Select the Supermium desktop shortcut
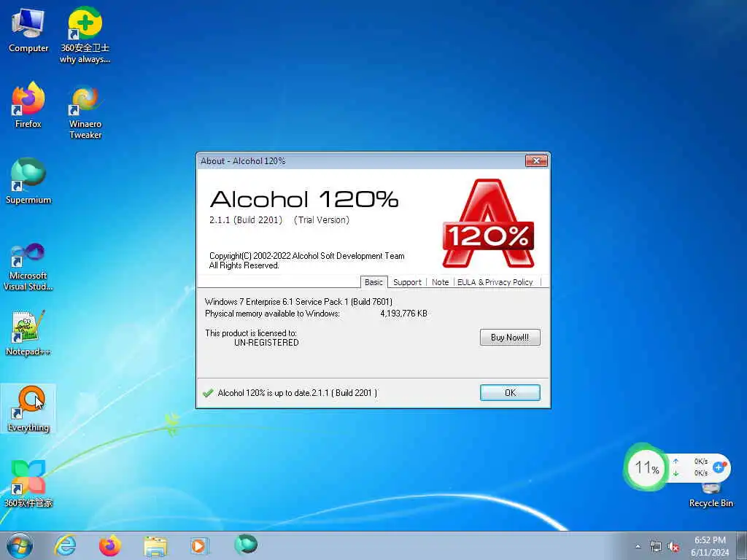 (x=28, y=181)
